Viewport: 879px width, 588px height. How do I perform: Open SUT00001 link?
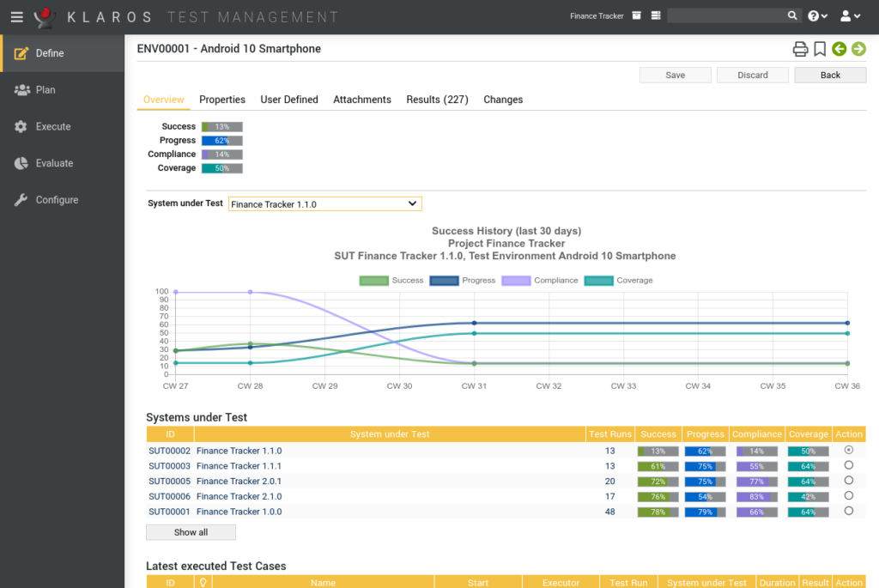pos(169,512)
